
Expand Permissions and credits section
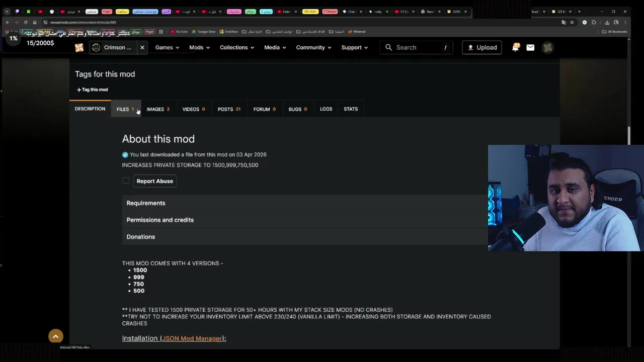pyautogui.click(x=305, y=220)
